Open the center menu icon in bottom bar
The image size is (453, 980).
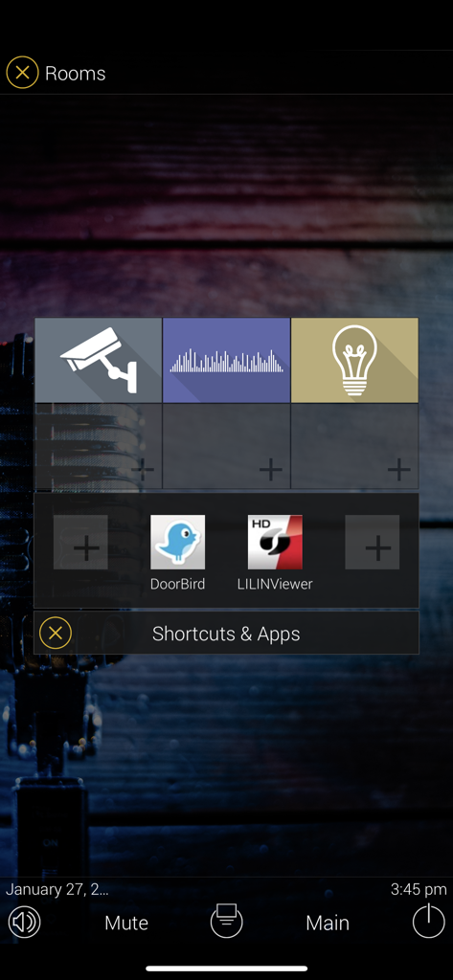[226, 922]
